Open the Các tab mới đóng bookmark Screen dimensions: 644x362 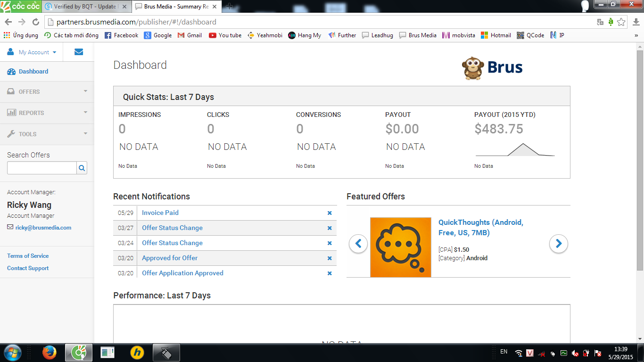click(71, 35)
